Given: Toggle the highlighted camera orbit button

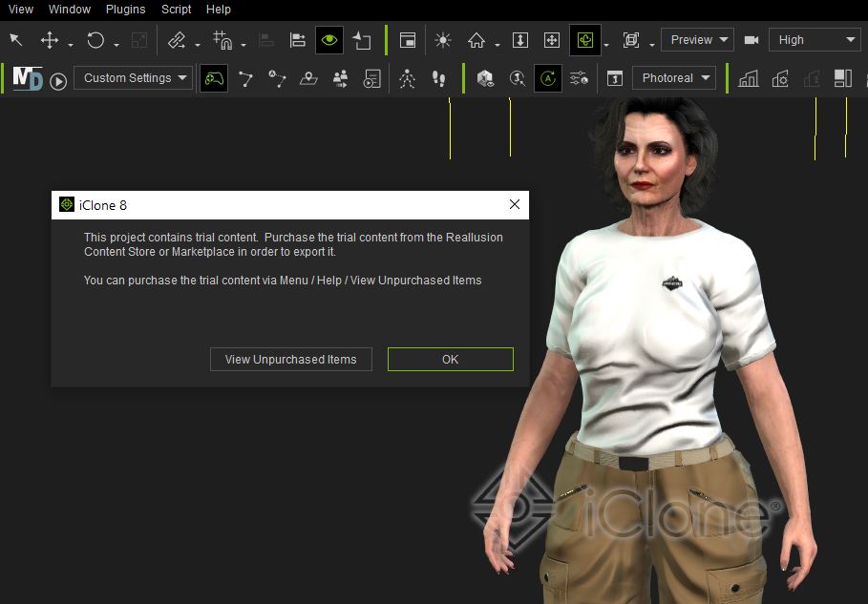Looking at the screenshot, I should [x=585, y=40].
